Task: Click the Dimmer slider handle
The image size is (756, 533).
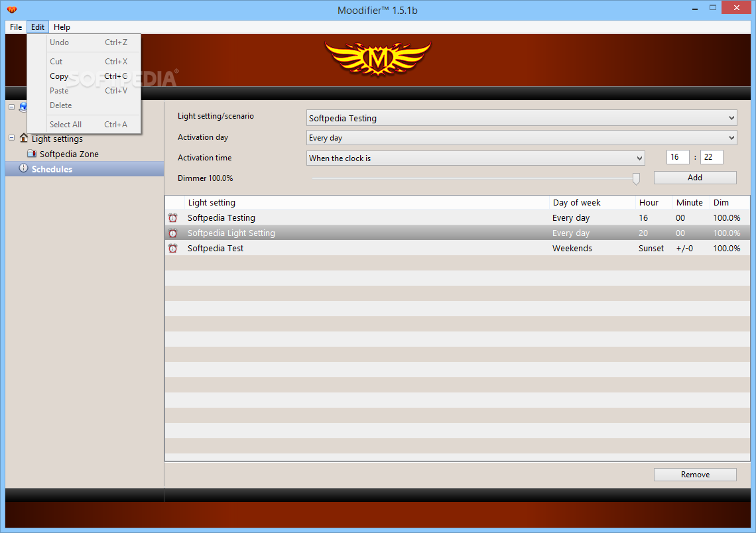Action: (636, 179)
